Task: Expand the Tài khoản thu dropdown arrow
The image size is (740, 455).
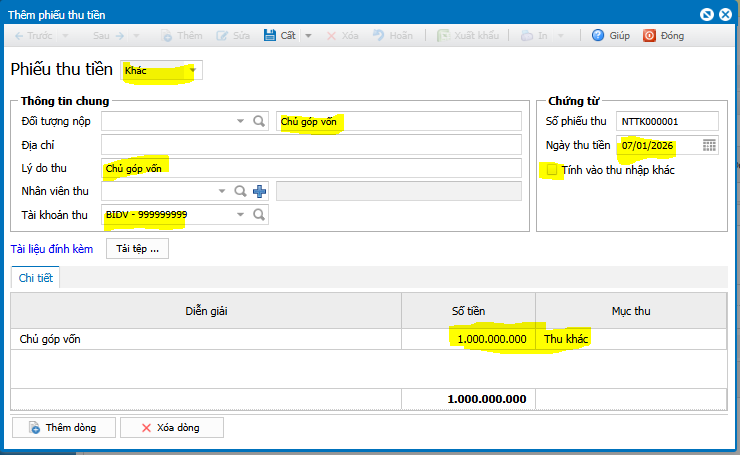Action: (x=240, y=215)
